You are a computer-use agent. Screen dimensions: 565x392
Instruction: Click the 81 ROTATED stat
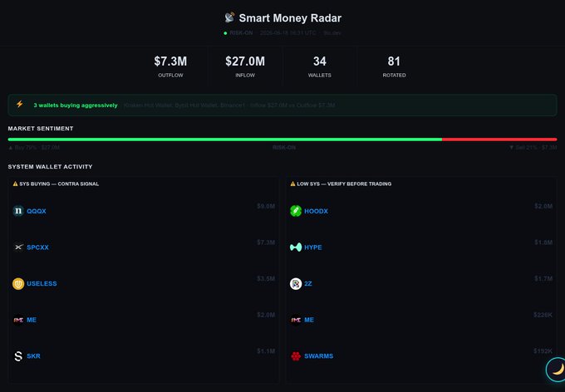point(394,66)
